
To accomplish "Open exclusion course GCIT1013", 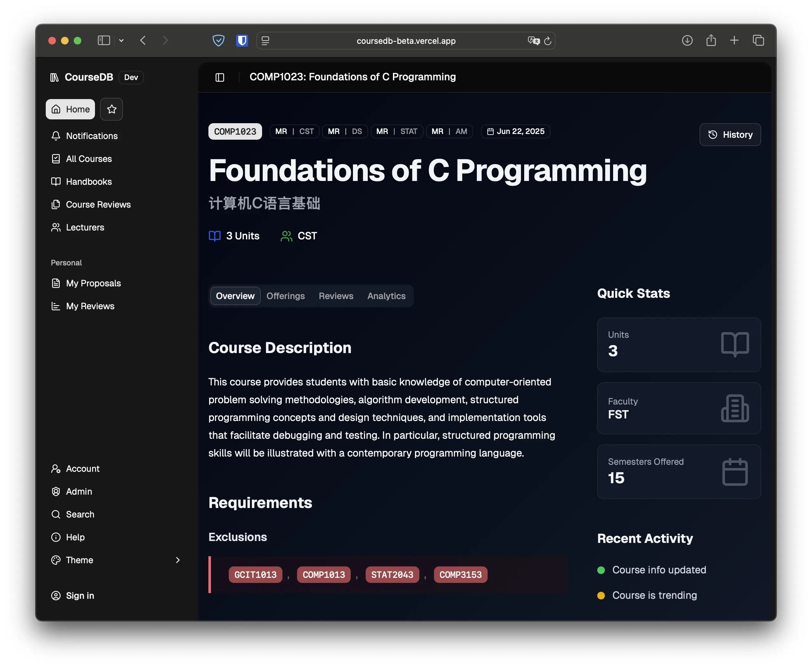I will coord(255,574).
